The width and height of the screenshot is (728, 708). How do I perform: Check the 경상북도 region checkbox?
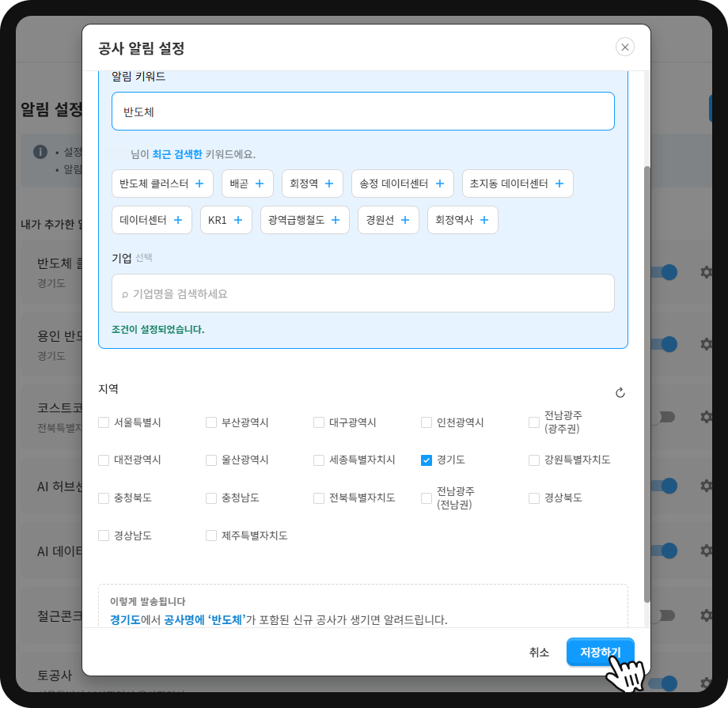coord(534,498)
